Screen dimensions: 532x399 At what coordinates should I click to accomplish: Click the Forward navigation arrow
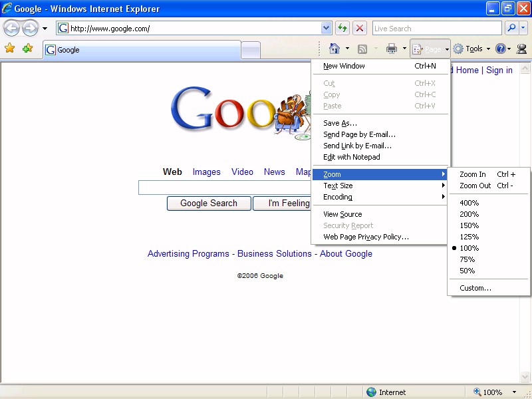pyautogui.click(x=30, y=29)
